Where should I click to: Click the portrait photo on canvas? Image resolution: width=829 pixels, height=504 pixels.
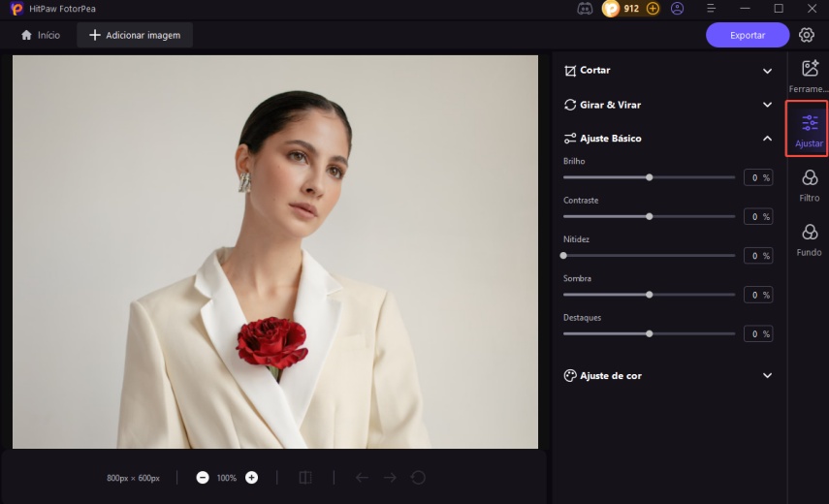[275, 252]
